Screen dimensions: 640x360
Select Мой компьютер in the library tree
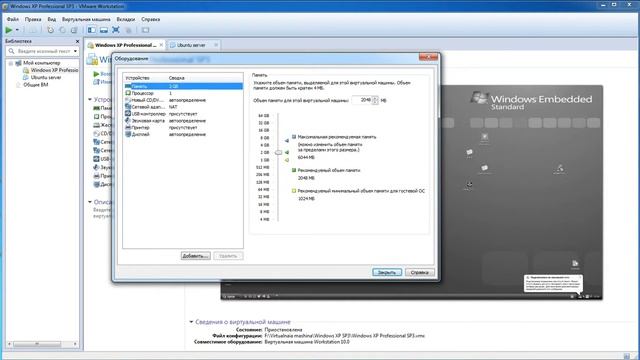(41, 63)
